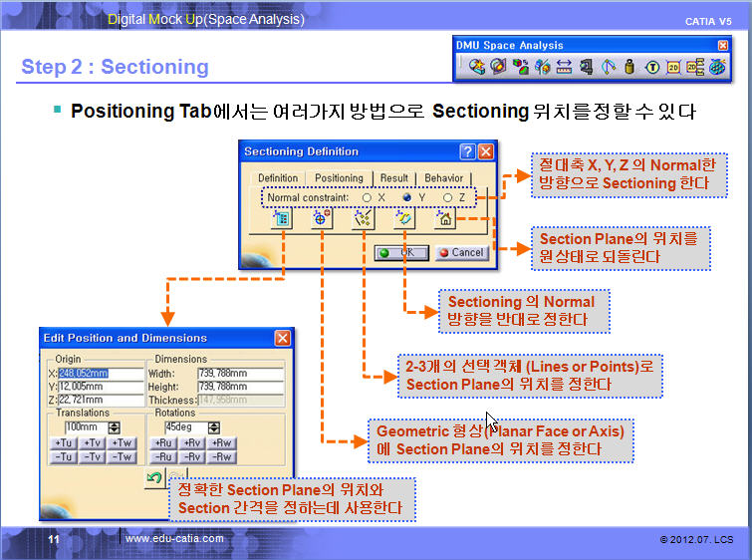The image size is (752, 560).
Task: Click Positioning by 2/3 Selections icon
Action: tap(363, 219)
